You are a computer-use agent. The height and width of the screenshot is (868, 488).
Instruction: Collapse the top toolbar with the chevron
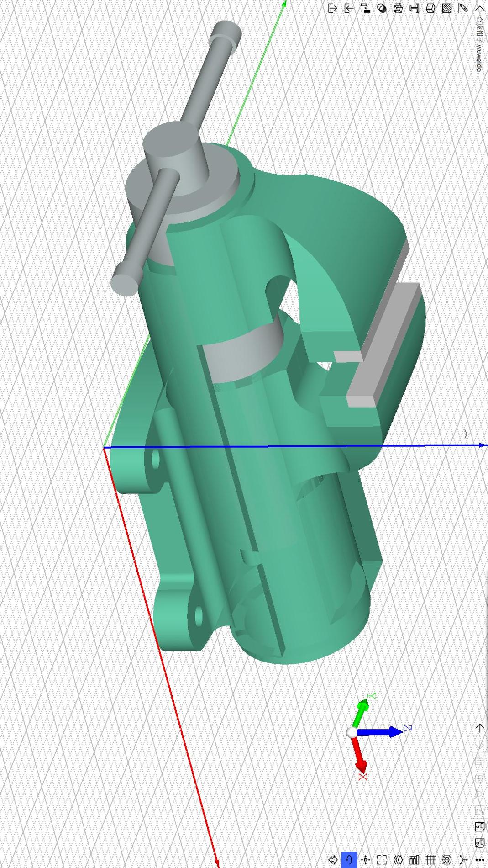click(480, 8)
